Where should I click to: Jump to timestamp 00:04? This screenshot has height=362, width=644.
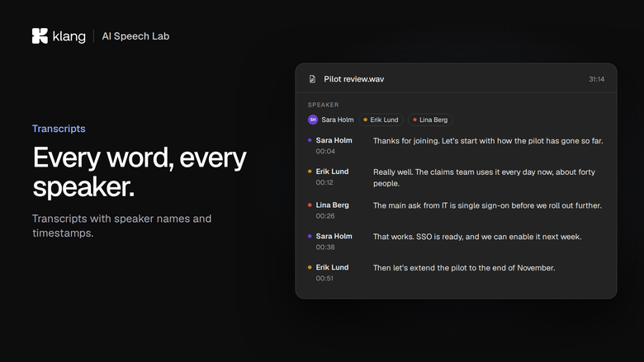325,151
